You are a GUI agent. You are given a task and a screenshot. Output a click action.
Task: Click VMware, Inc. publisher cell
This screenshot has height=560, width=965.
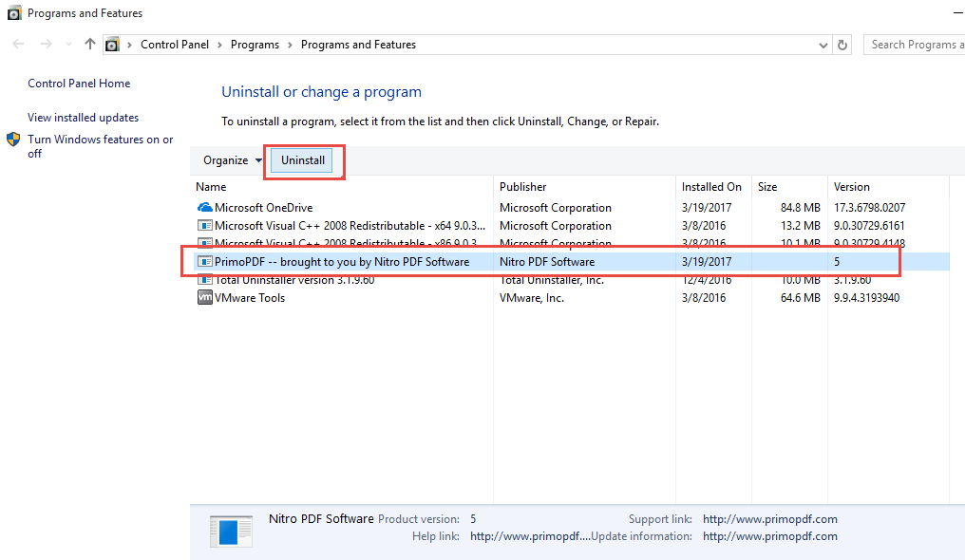click(532, 298)
